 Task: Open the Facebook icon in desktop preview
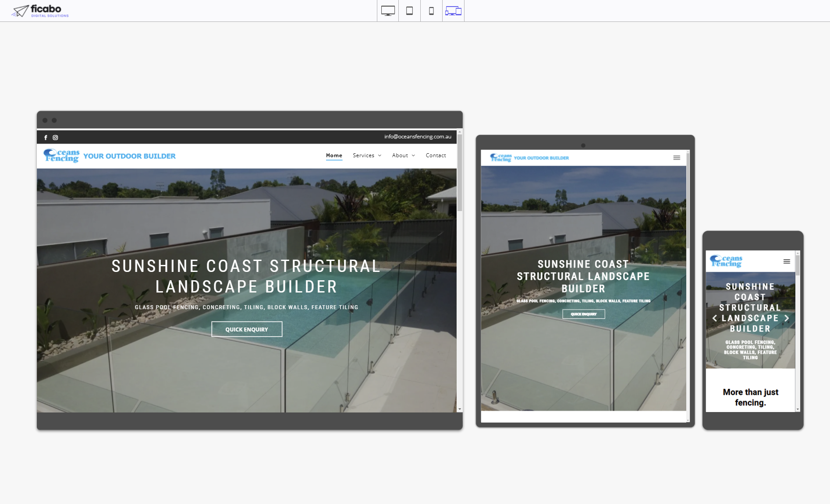(46, 137)
